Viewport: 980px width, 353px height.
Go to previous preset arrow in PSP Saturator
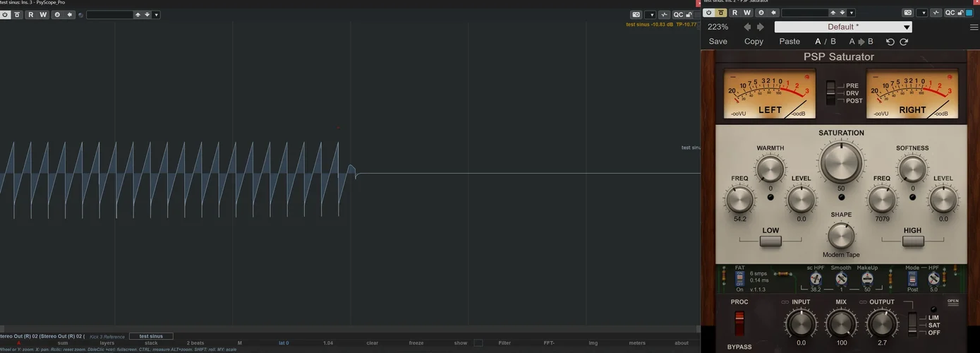(747, 27)
